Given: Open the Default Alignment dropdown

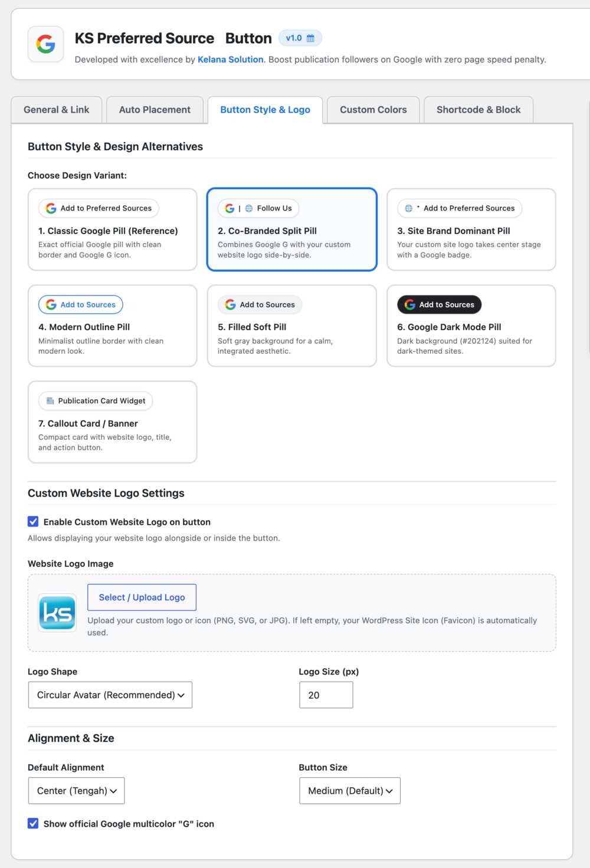Looking at the screenshot, I should (x=76, y=791).
